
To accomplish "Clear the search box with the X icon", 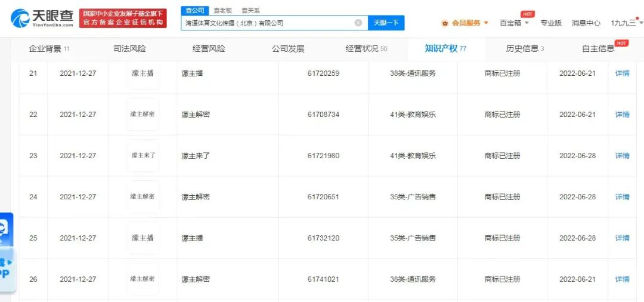I will [x=358, y=23].
